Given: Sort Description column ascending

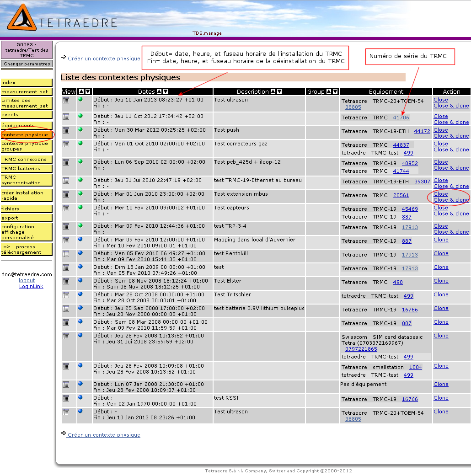Looking at the screenshot, I should (273, 92).
